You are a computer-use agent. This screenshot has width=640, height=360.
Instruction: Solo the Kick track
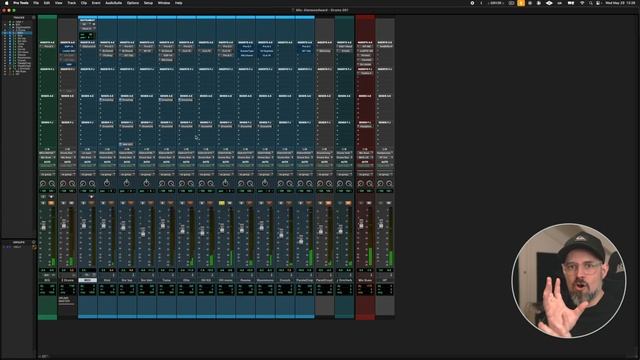point(103,203)
